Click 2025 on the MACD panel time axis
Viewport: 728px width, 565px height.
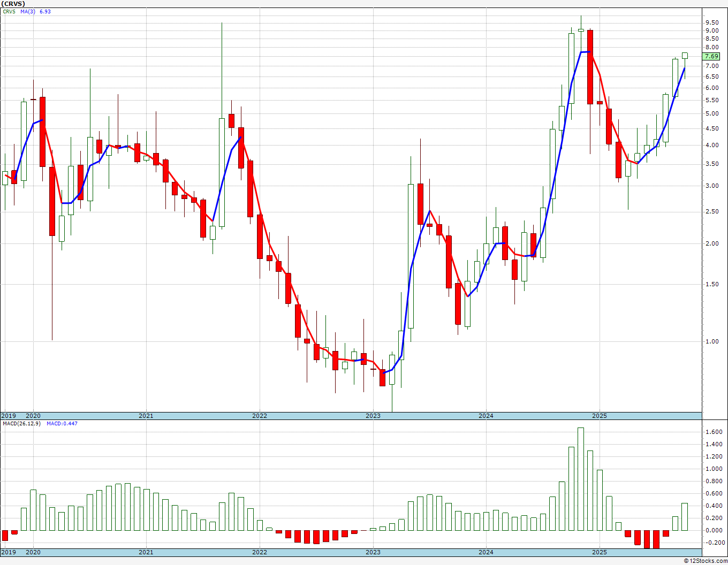(600, 552)
